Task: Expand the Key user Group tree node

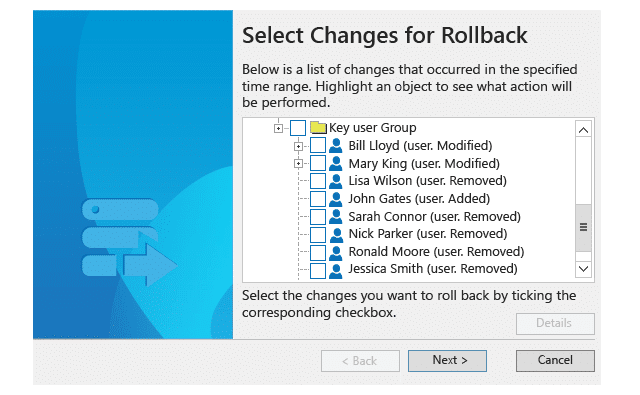Action: [278, 129]
